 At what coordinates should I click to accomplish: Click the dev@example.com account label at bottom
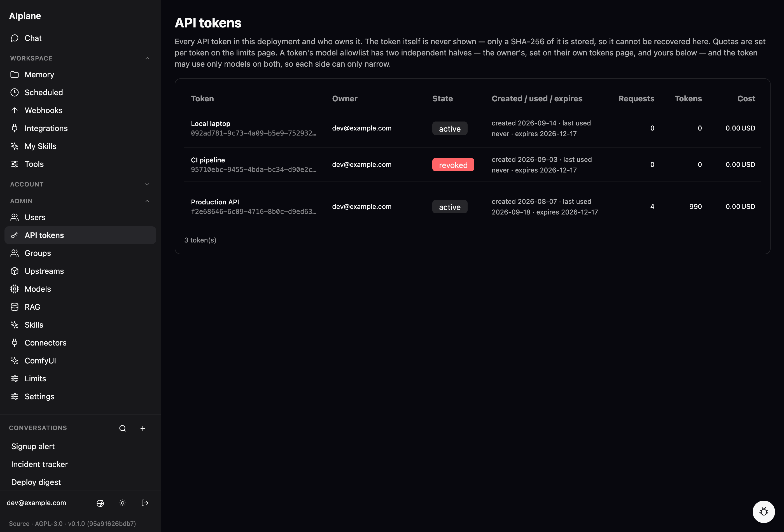click(36, 503)
